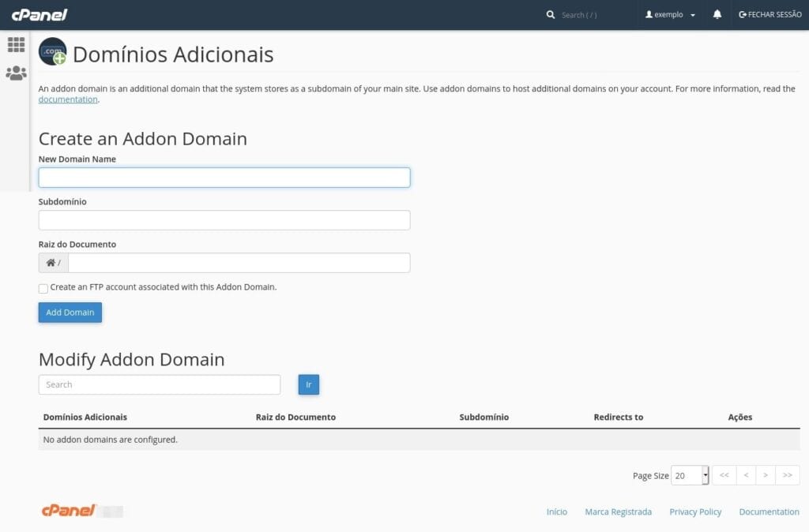809x532 pixels.
Task: Expand the exemplo user dropdown
Action: click(670, 15)
